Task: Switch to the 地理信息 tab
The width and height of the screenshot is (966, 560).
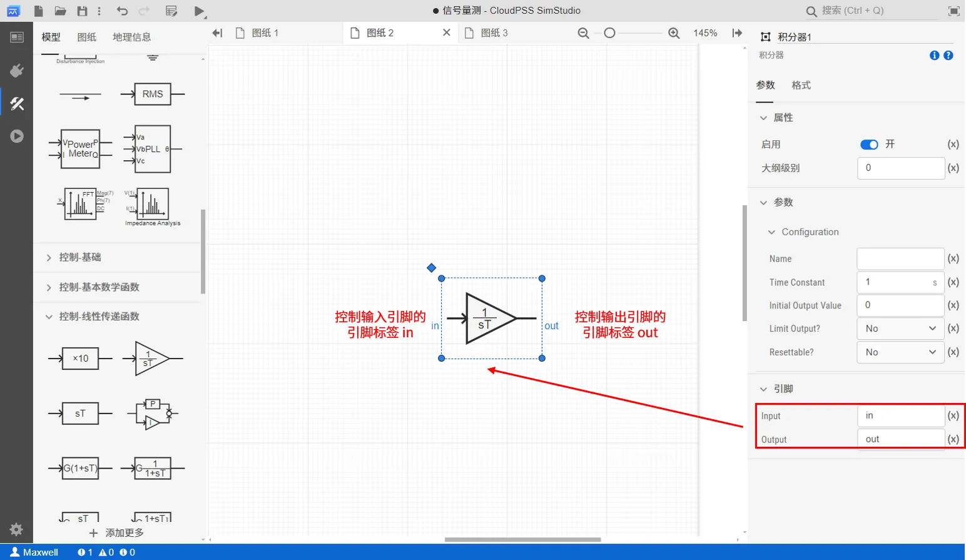Action: [131, 37]
